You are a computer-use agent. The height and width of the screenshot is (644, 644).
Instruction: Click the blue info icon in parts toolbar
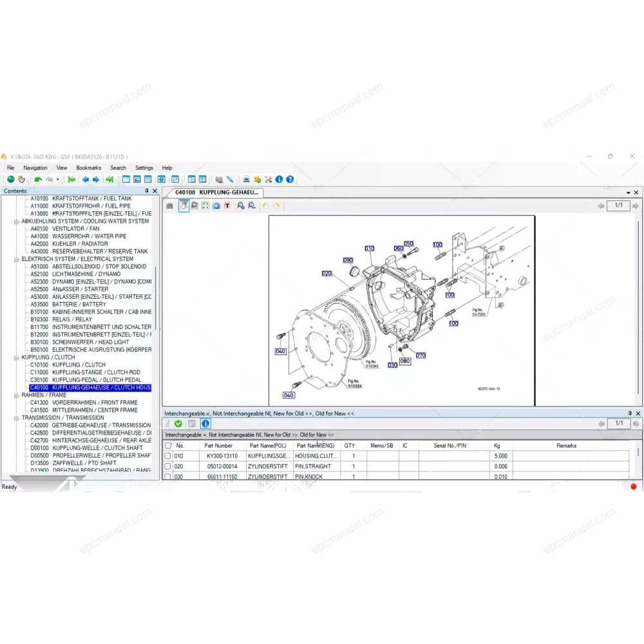pyautogui.click(x=205, y=424)
